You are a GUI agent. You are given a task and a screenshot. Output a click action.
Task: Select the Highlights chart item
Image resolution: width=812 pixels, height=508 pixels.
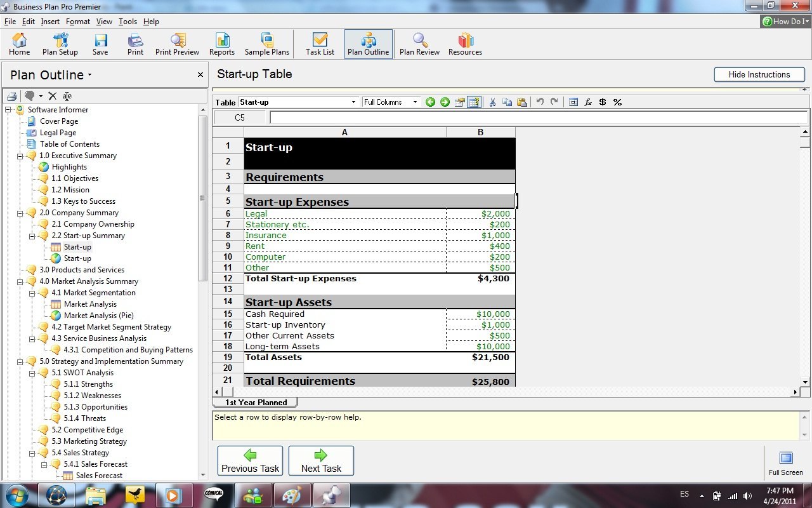(69, 167)
